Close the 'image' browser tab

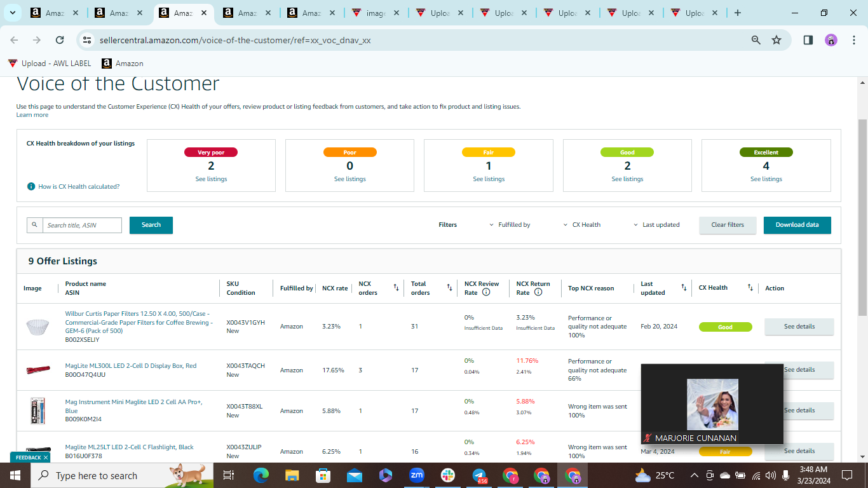[397, 13]
